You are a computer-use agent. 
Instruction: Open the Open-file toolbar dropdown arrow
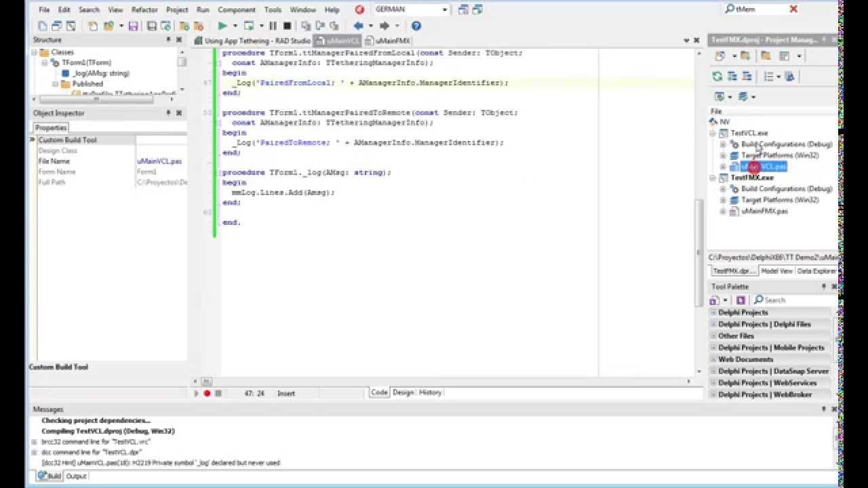121,26
